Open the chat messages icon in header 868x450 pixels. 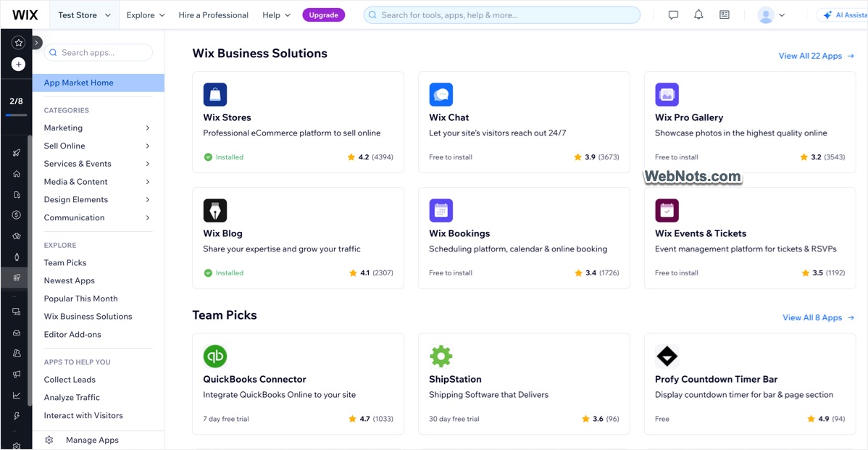click(x=673, y=15)
